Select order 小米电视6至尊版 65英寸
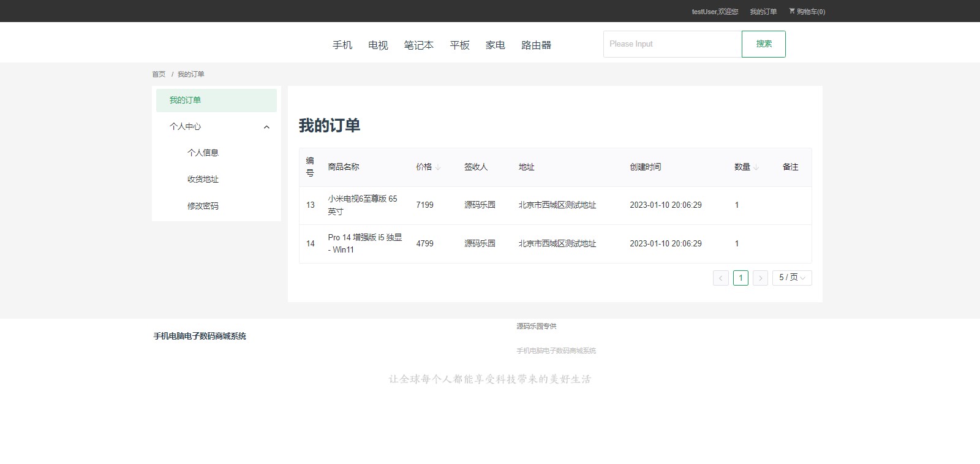The height and width of the screenshot is (464, 980). [363, 205]
